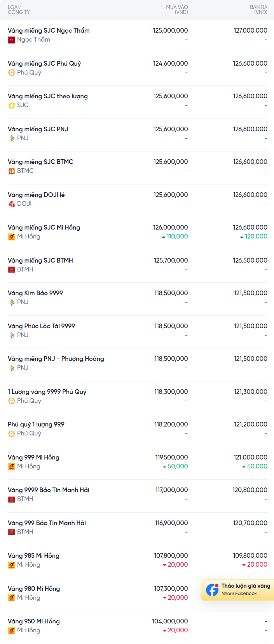Click the SJC gold ring logo icon
274x644 pixels.
point(12,105)
